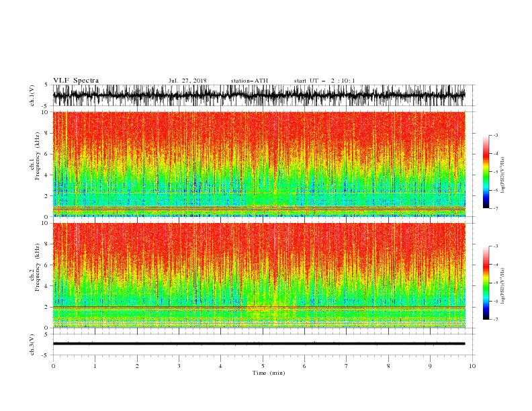
Task: Click time axis tick label "5"
Action: (263, 366)
